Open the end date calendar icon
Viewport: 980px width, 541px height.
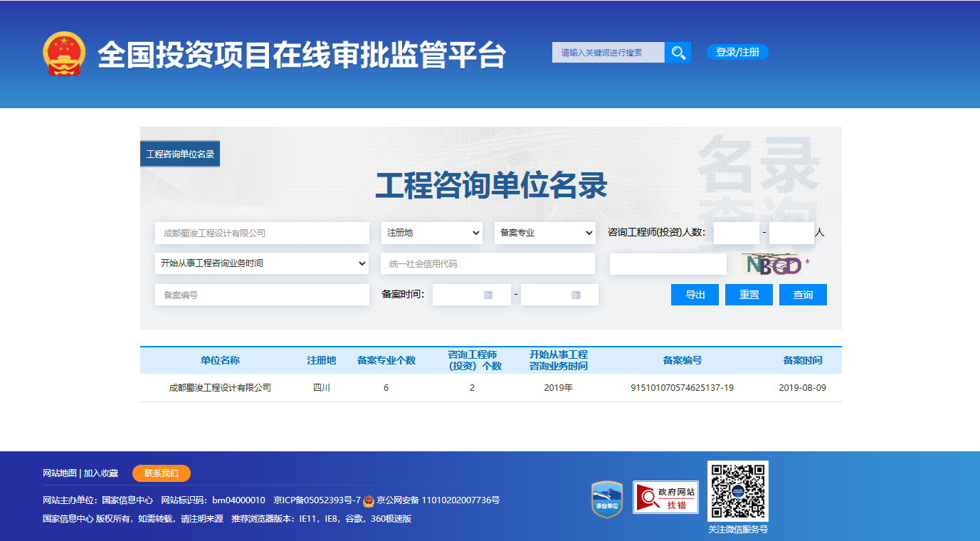click(x=576, y=295)
